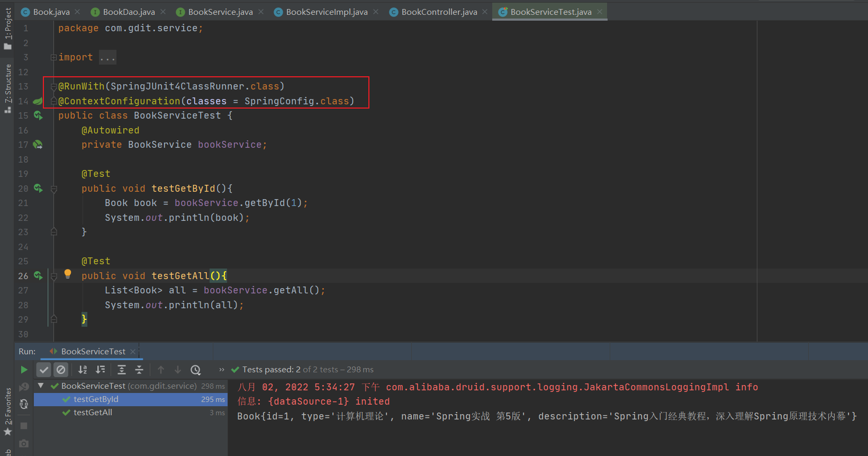
Task: Go to next failed test arrow
Action: (178, 370)
